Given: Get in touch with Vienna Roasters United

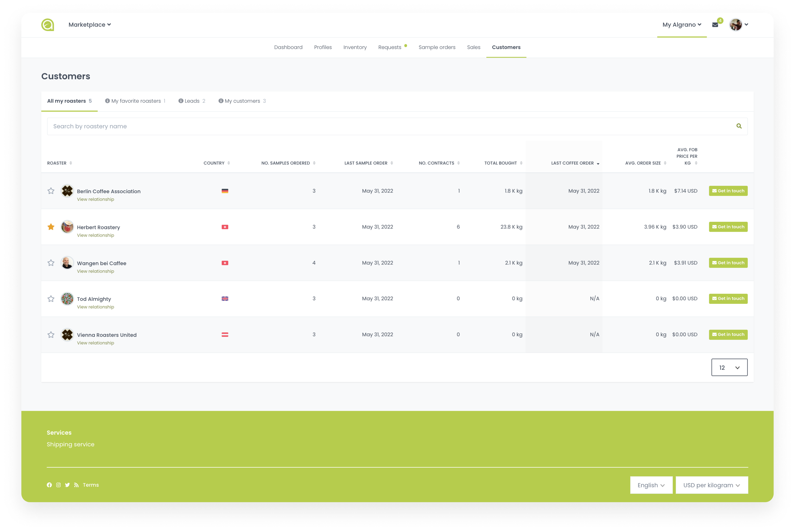Looking at the screenshot, I should 728,334.
